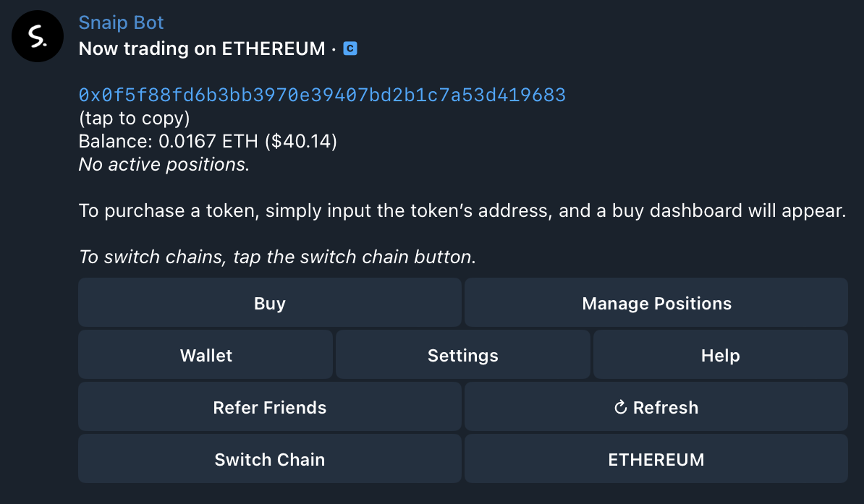Click the "Now trading on ETHEREUM" heading
Viewport: 864px width, 504px height.
(x=202, y=49)
